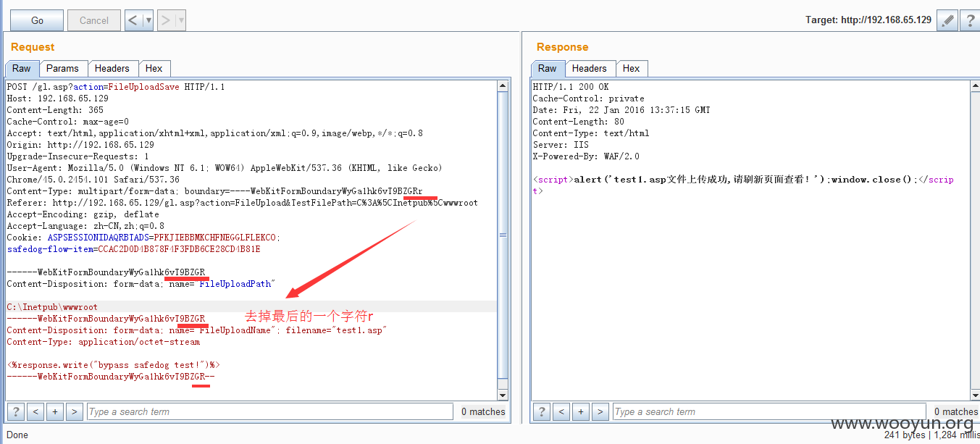Focus response search term field
980x444 pixels.
[x=769, y=411]
